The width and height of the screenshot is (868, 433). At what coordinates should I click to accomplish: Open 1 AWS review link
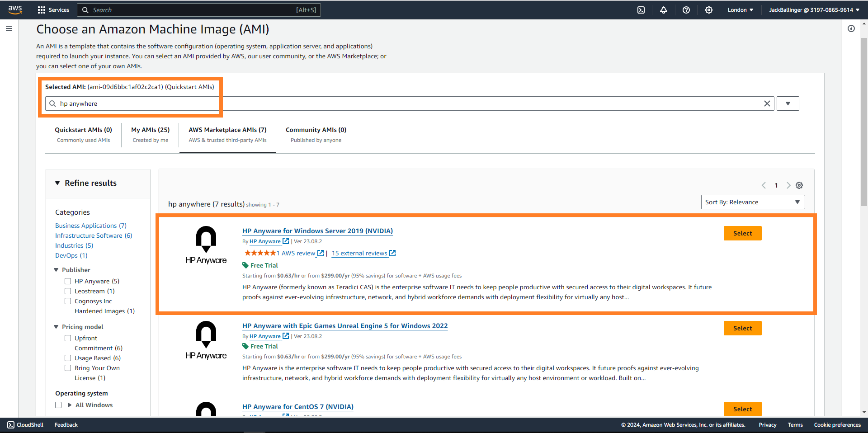296,253
